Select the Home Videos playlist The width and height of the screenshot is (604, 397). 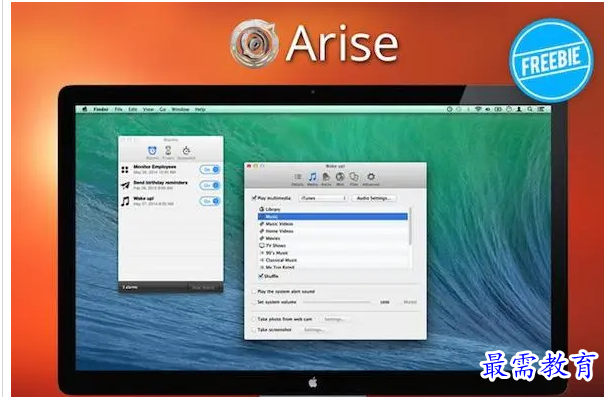[x=333, y=231]
